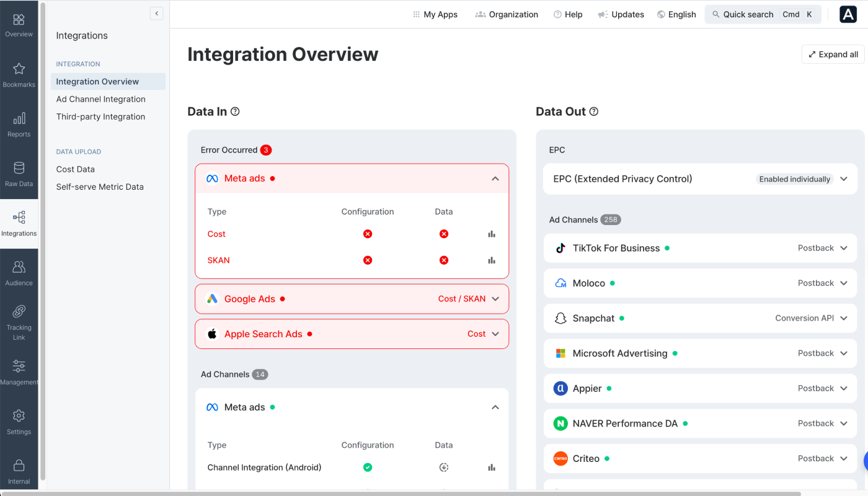Click the Ad Channels 258 count badge
This screenshot has width=868, height=496.
(x=611, y=219)
